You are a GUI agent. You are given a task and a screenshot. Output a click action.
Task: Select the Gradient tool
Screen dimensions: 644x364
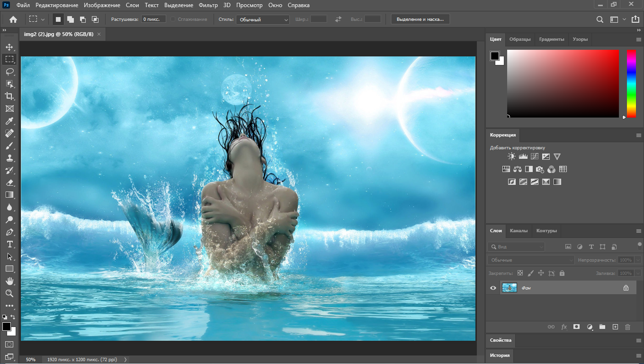click(x=9, y=195)
